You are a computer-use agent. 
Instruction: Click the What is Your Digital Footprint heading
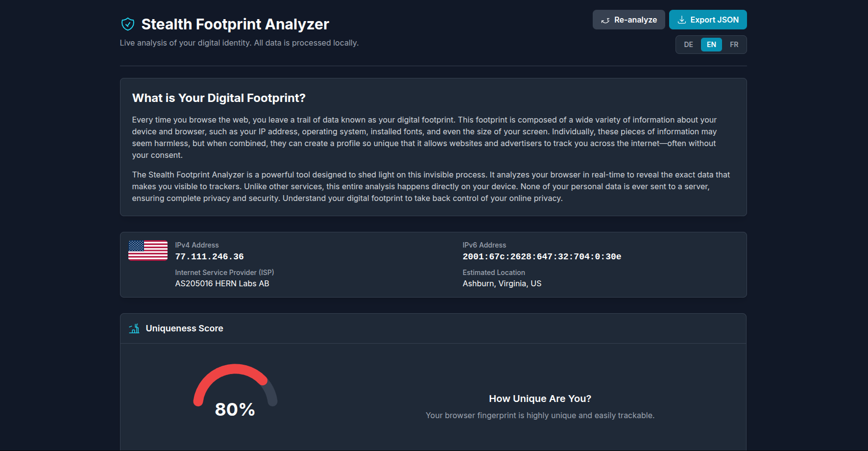[x=218, y=98]
